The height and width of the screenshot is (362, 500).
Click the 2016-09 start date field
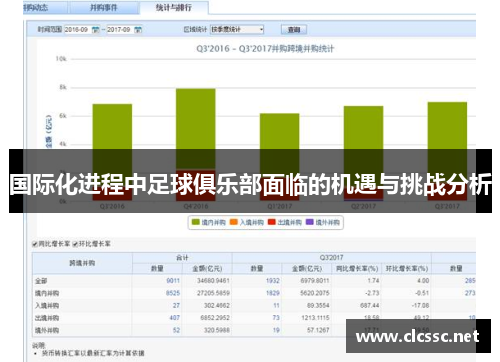pyautogui.click(x=78, y=30)
